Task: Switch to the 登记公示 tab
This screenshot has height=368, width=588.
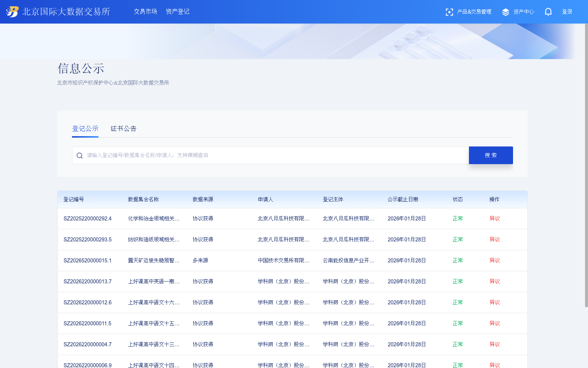Action: (85, 129)
